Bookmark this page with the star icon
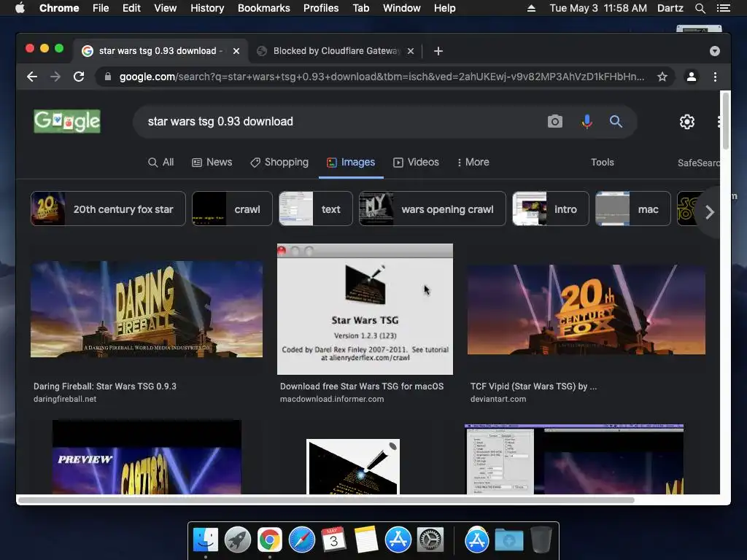 tap(662, 77)
